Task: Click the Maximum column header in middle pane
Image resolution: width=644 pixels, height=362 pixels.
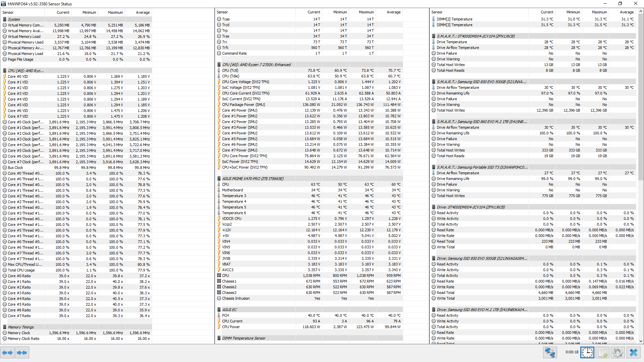Action: [366, 12]
